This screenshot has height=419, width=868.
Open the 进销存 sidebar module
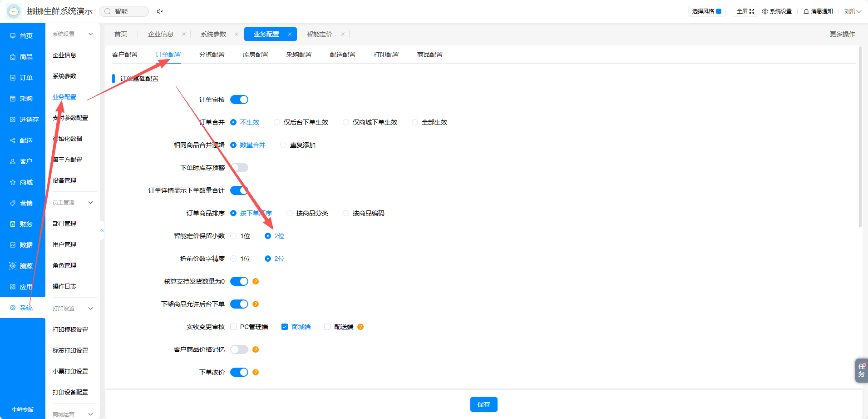(25, 120)
